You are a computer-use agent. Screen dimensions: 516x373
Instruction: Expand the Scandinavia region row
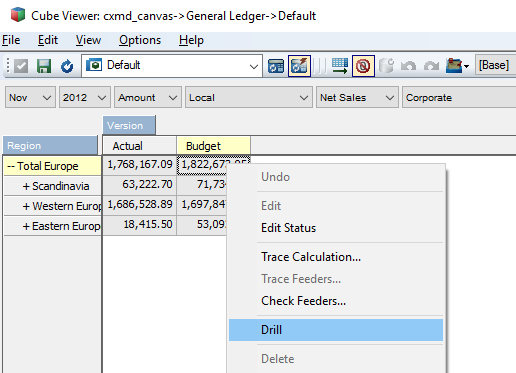click(26, 186)
